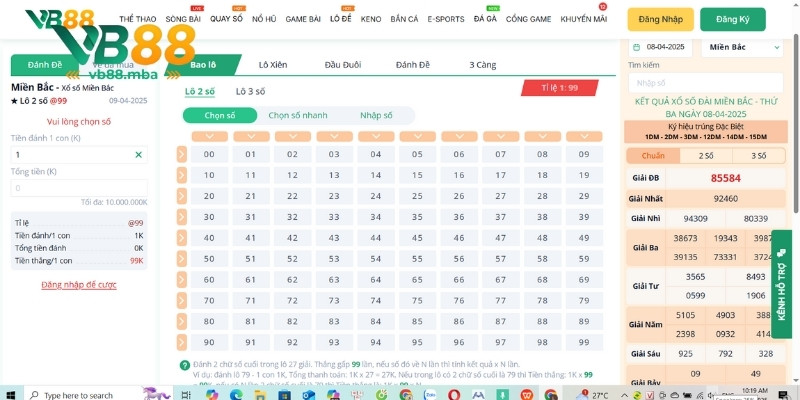Click the arrow icon beside row 70
Viewport: 800px width, 400px height.
(x=181, y=300)
